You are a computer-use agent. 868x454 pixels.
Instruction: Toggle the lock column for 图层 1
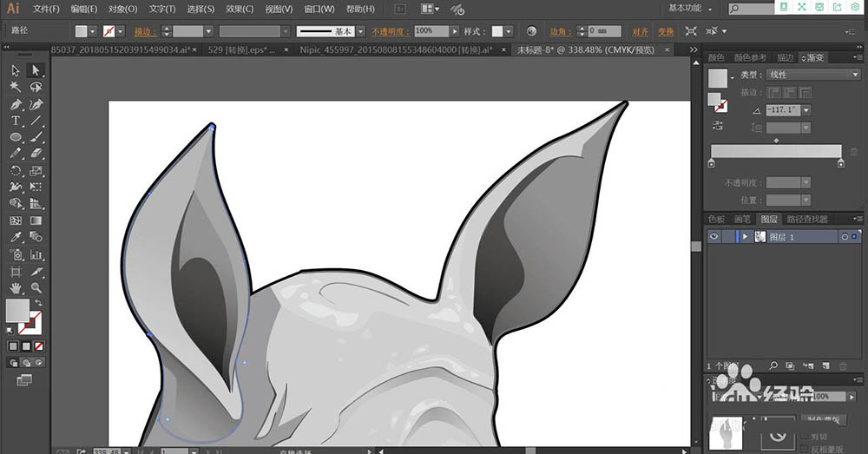pyautogui.click(x=729, y=237)
